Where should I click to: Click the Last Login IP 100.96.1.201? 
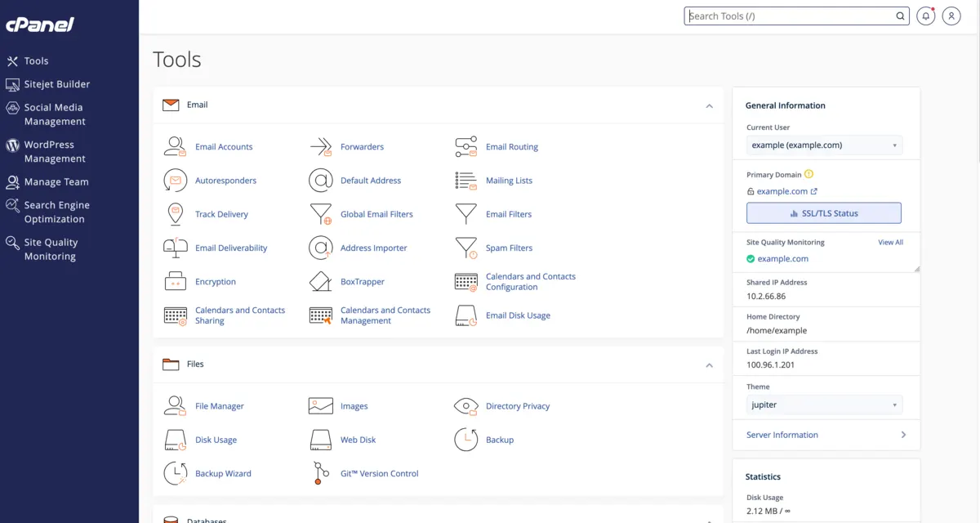pos(770,365)
